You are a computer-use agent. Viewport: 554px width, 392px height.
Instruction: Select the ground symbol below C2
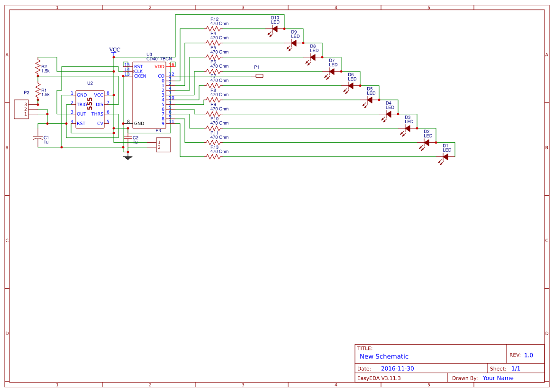coord(128,156)
